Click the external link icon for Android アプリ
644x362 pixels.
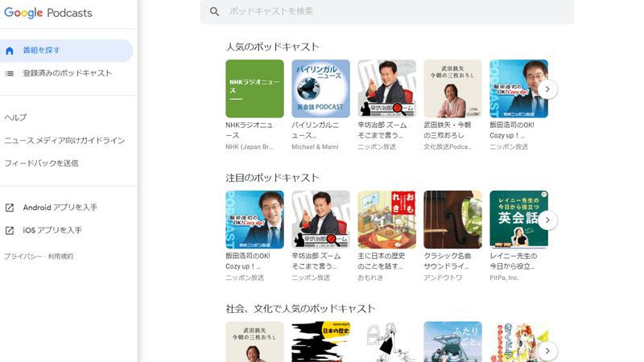click(x=10, y=208)
